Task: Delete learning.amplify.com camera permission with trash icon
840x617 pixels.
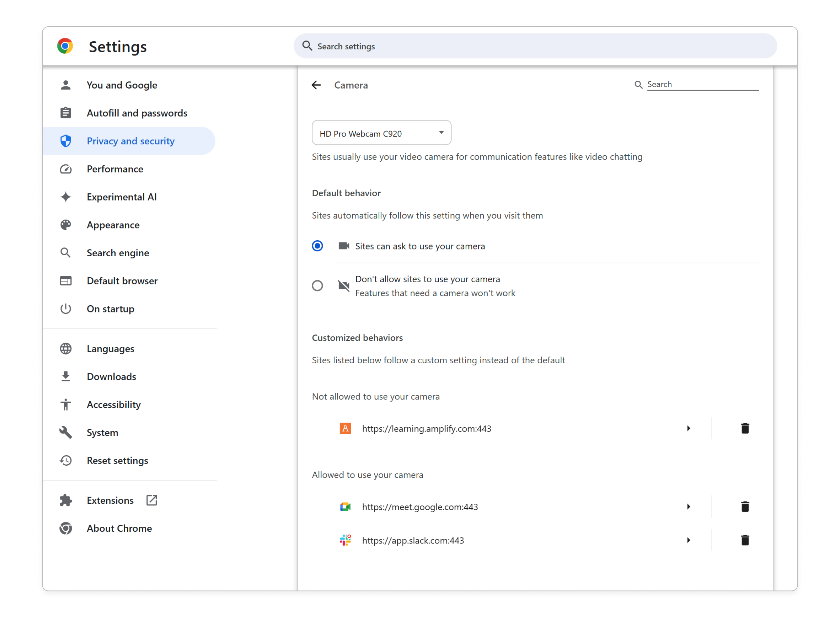Action: (745, 428)
